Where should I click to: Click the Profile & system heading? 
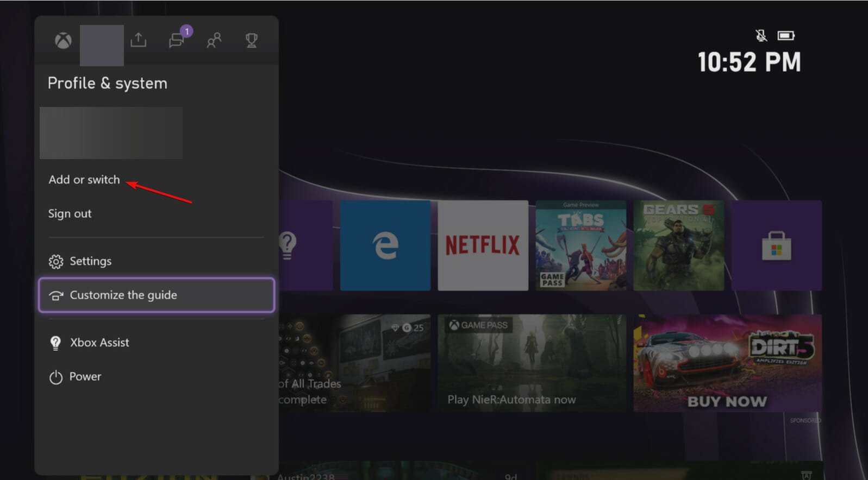[108, 83]
